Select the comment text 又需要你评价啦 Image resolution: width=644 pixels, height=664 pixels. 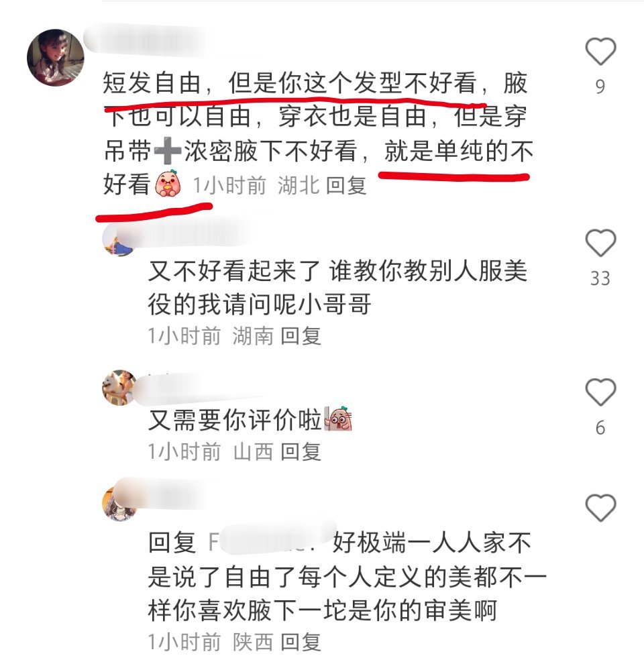click(x=235, y=420)
